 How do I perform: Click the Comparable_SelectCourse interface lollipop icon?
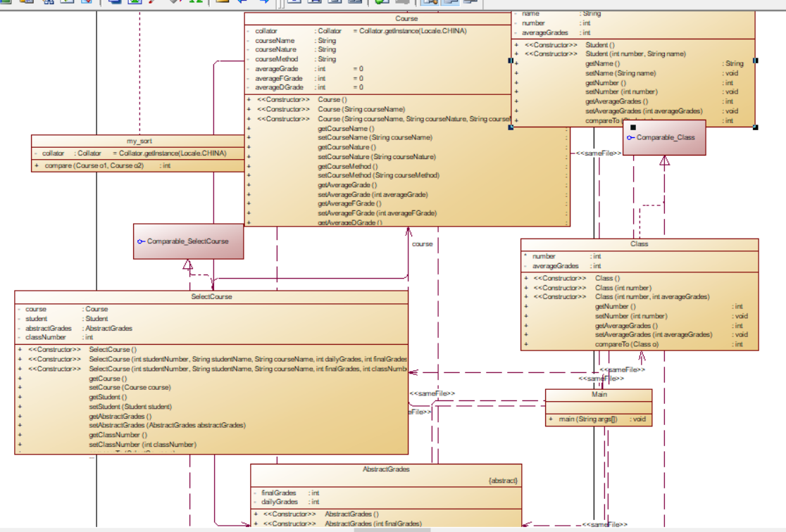click(142, 241)
